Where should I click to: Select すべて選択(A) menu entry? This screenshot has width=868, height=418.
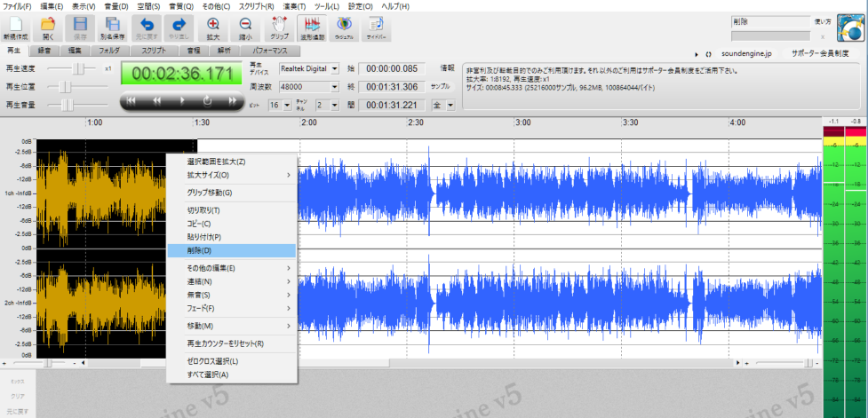[x=231, y=375]
